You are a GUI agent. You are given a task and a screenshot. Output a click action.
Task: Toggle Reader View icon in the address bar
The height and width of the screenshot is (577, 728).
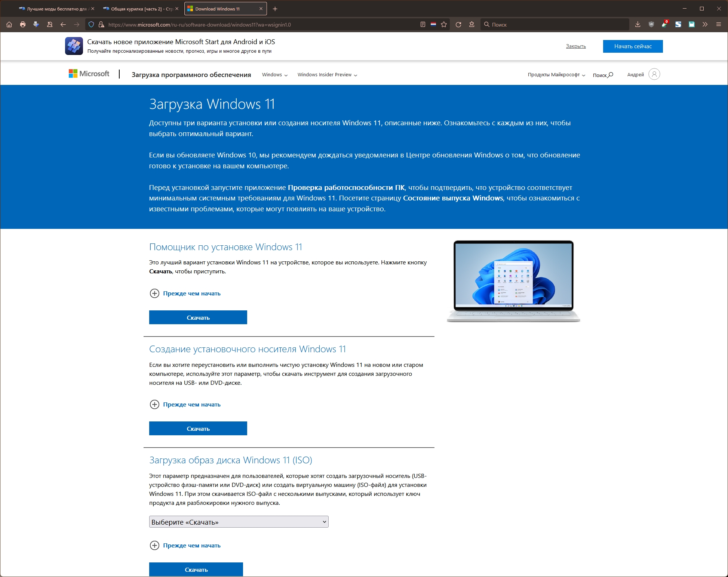click(423, 24)
